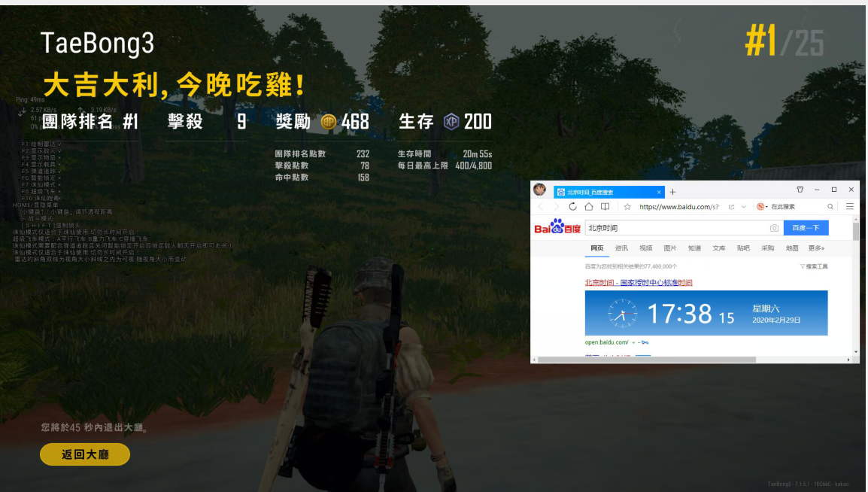
Task: Expand the address bar history dropdown
Action: click(743, 206)
